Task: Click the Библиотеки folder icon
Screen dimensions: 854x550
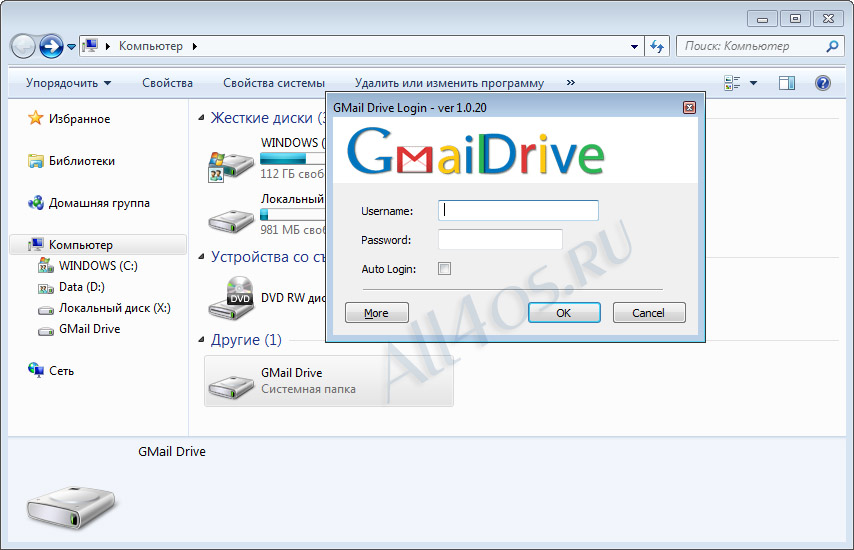Action: tap(35, 161)
